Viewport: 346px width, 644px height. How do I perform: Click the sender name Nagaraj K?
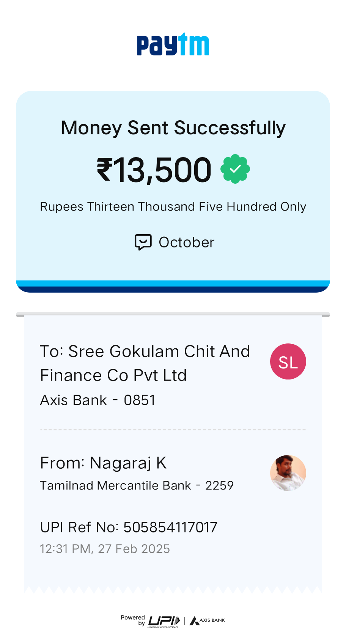[x=103, y=463]
